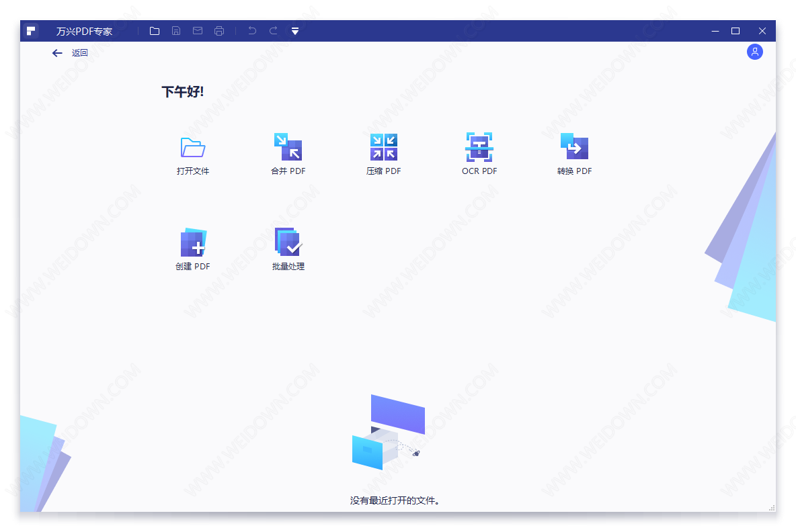796x532 pixels.
Task: Click the print icon in title bar
Action: (x=219, y=31)
